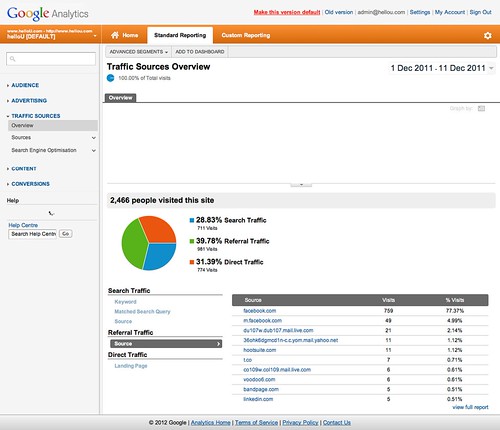Click the magnifier icon in sidebar search
Viewport: 500px width, 430px height.
point(13,59)
